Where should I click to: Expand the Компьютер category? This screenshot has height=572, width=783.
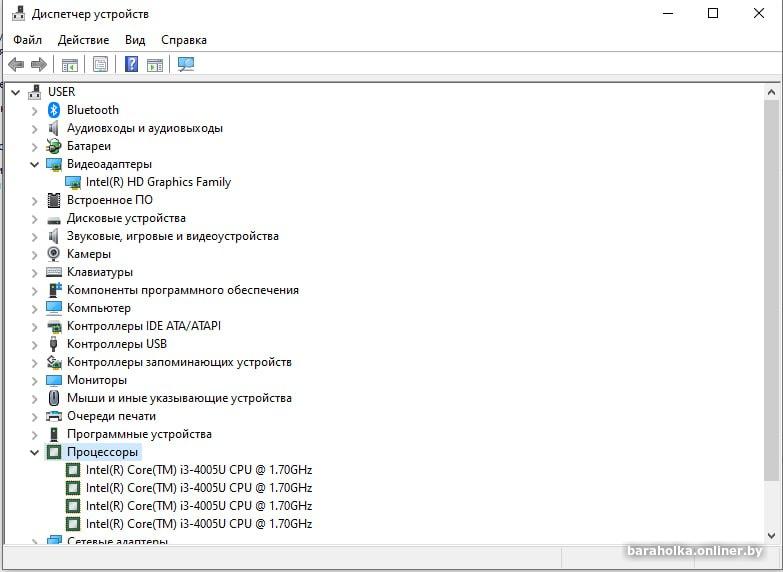click(34, 308)
